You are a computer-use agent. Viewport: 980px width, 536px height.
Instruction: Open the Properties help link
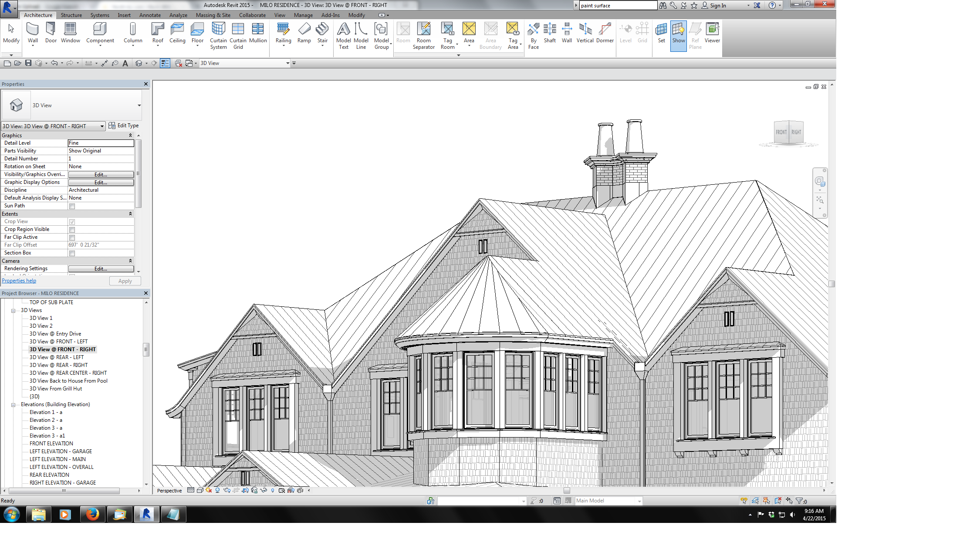pyautogui.click(x=19, y=281)
